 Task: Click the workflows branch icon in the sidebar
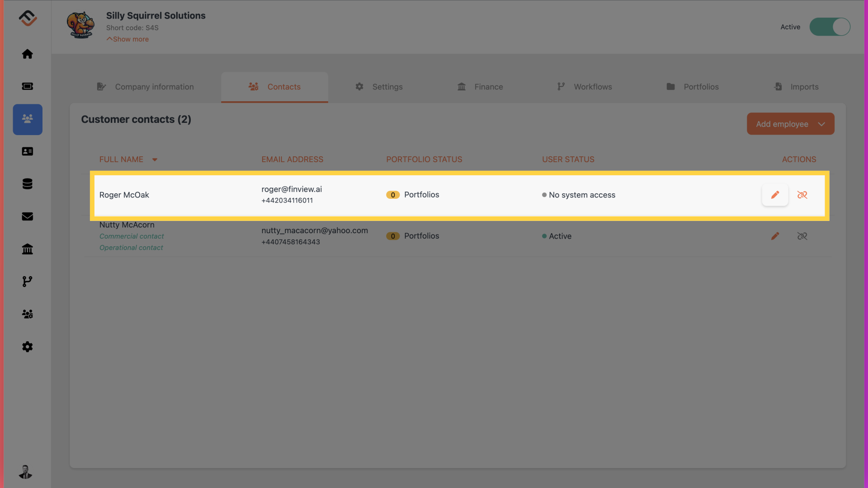(28, 281)
